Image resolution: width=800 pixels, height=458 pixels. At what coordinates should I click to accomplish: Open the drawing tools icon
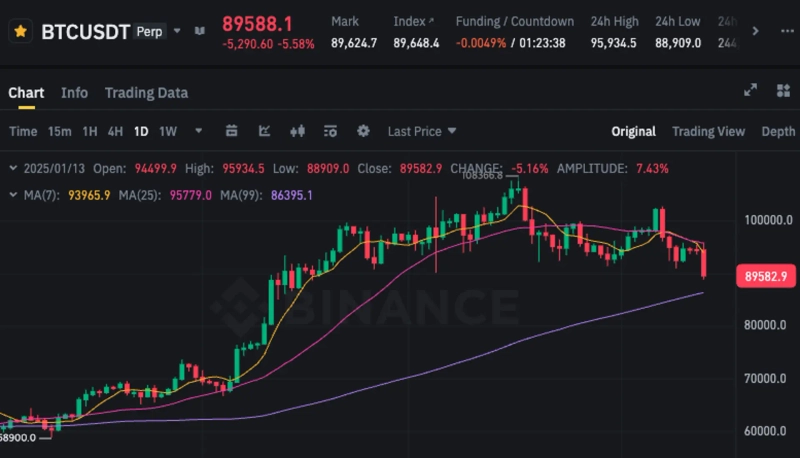tap(232, 131)
